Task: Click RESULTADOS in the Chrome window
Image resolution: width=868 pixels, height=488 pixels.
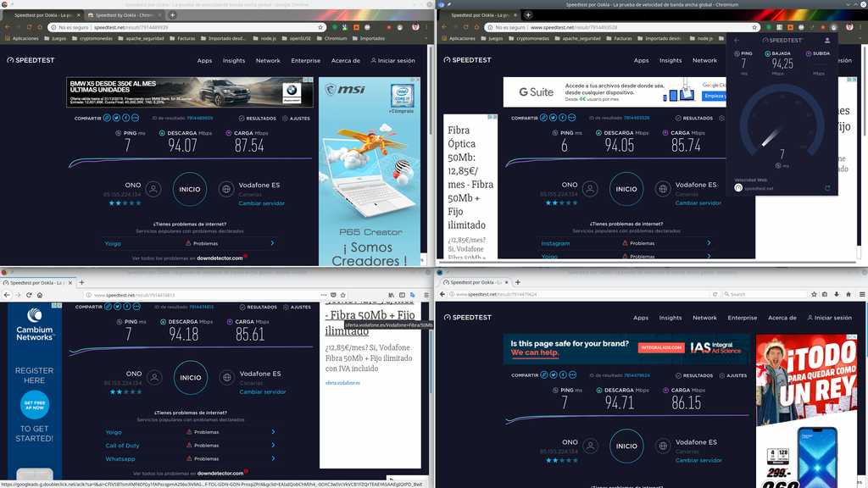Action: pyautogui.click(x=258, y=119)
